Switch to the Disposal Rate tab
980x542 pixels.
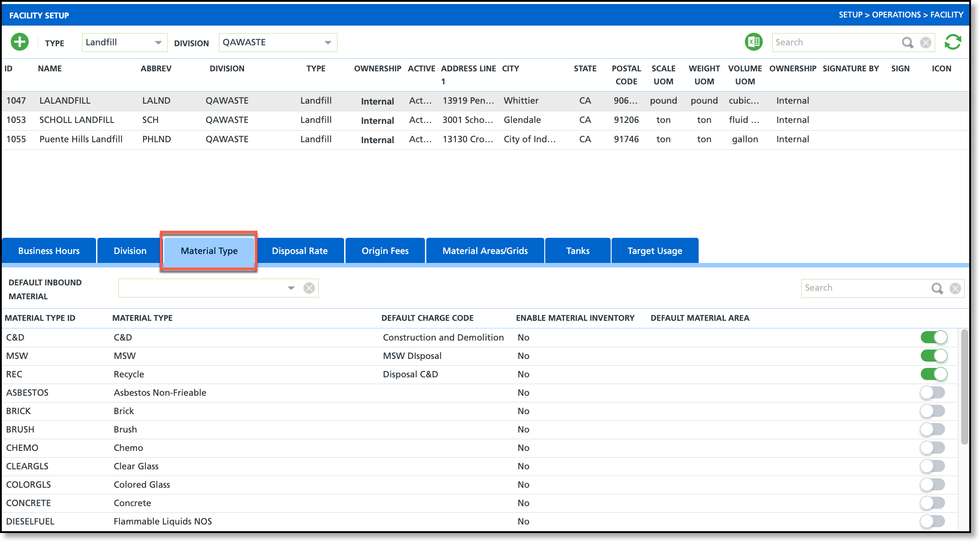[300, 251]
